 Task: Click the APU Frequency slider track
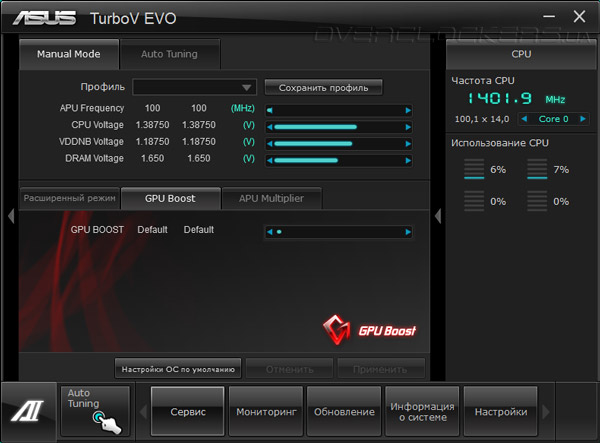pos(339,111)
